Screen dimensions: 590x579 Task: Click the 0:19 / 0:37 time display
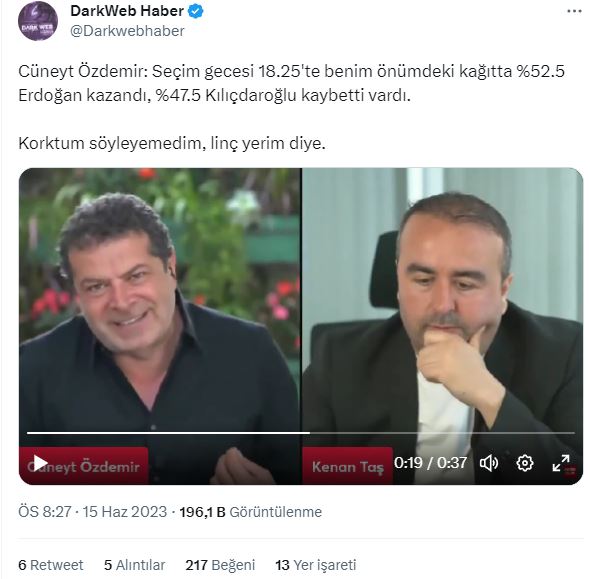(430, 463)
